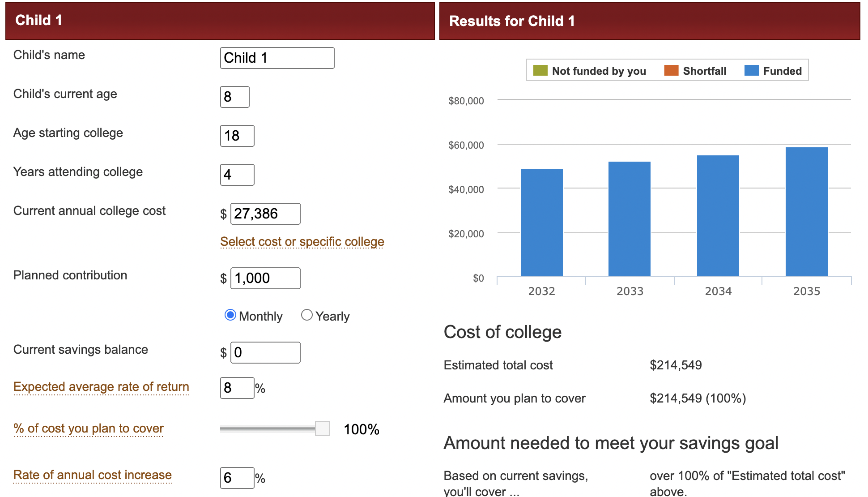Click the blue Funded legend swatch
This screenshot has height=497, width=868.
pos(751,71)
